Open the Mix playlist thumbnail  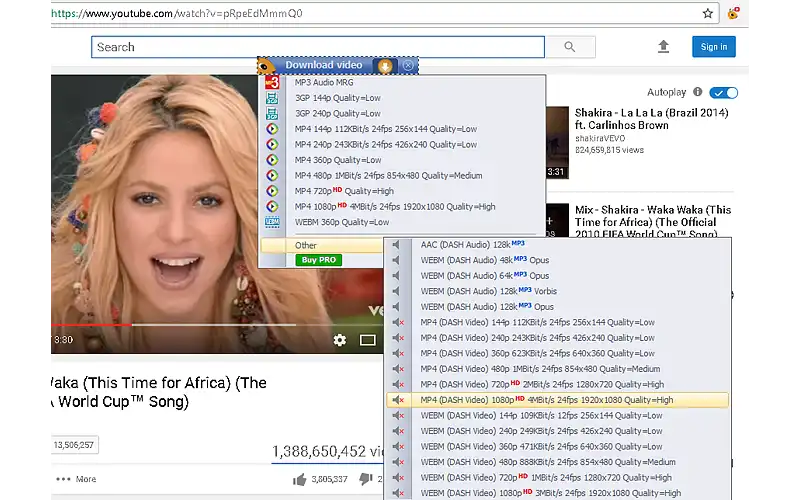click(557, 220)
